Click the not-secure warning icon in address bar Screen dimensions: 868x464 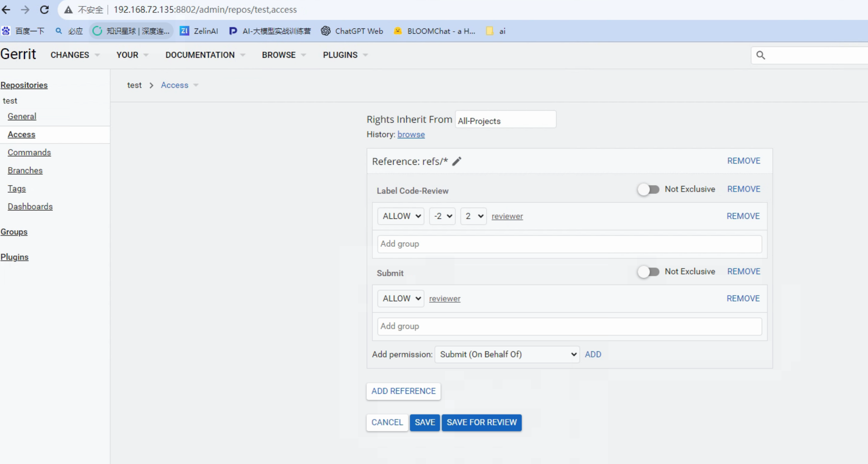click(69, 10)
